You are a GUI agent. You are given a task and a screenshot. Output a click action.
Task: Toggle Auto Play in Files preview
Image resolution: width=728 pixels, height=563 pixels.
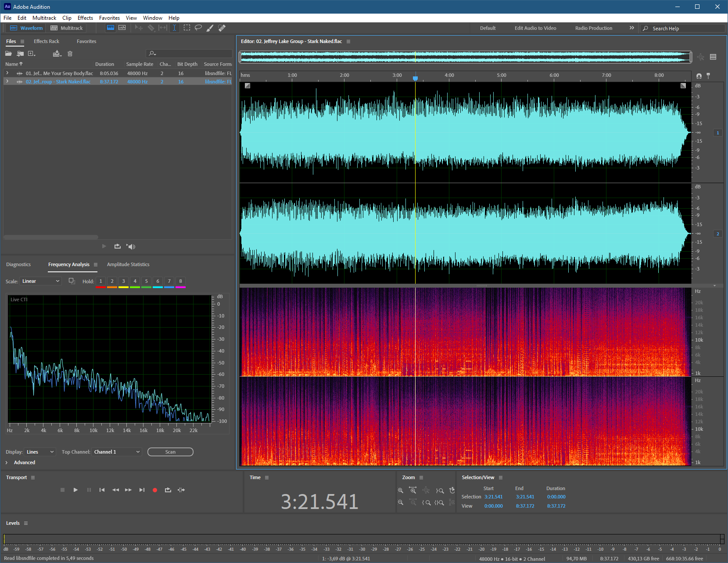click(x=131, y=246)
